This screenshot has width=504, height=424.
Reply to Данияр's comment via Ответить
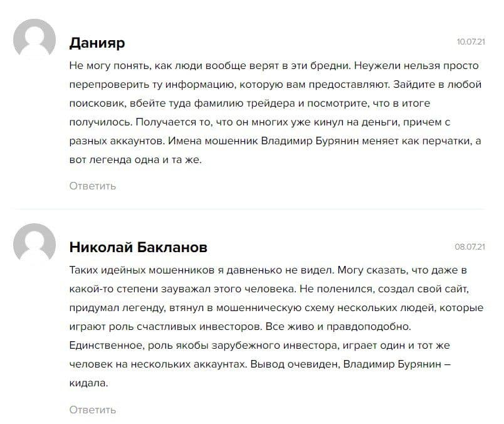click(x=93, y=186)
